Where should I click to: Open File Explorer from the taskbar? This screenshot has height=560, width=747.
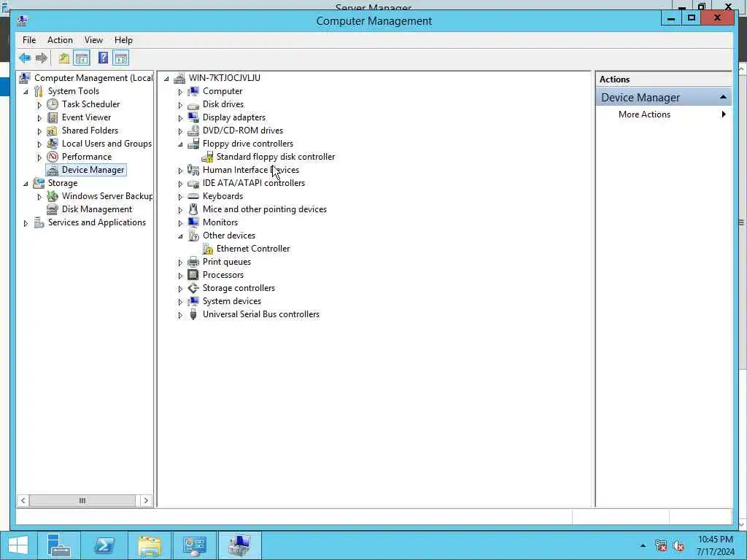pos(149,545)
